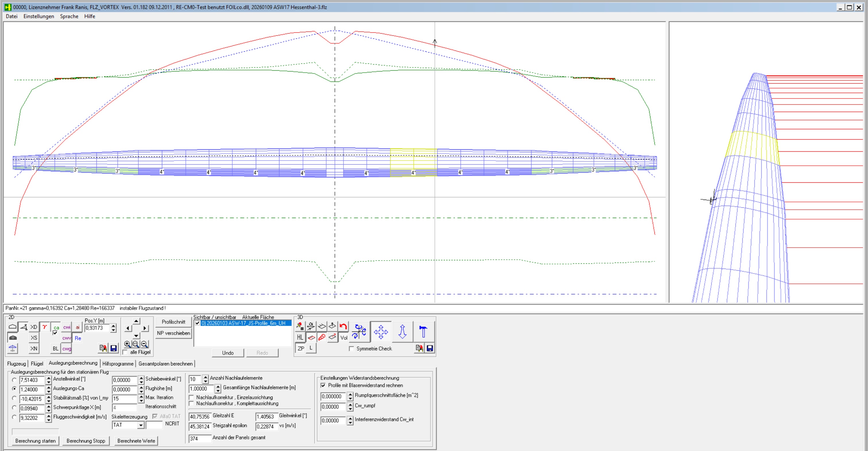Click the Berechnung starten button
The image size is (868, 451).
(35, 441)
